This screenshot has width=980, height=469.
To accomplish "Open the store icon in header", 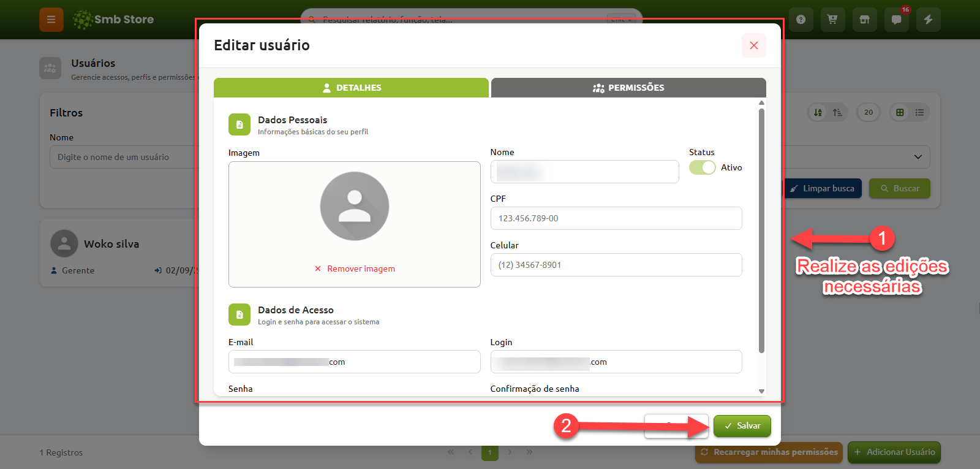I will tap(864, 20).
